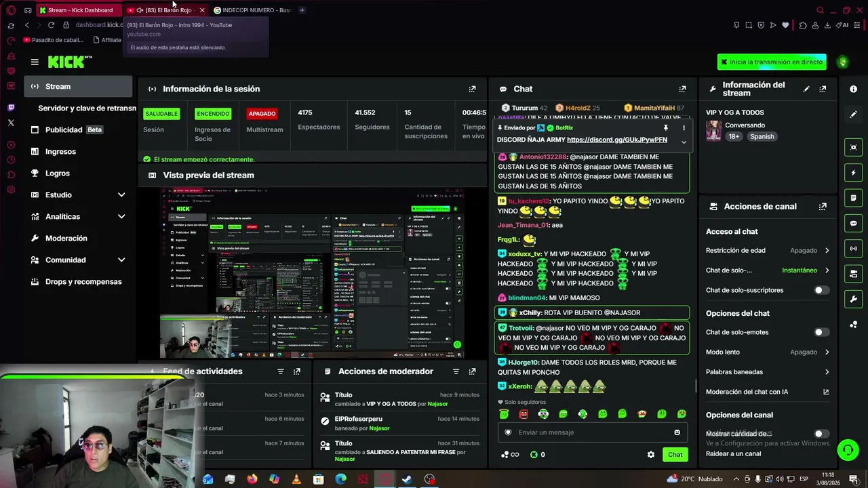The image size is (868, 488).
Task: Edit stream info with the pencil icon
Action: 806,89
